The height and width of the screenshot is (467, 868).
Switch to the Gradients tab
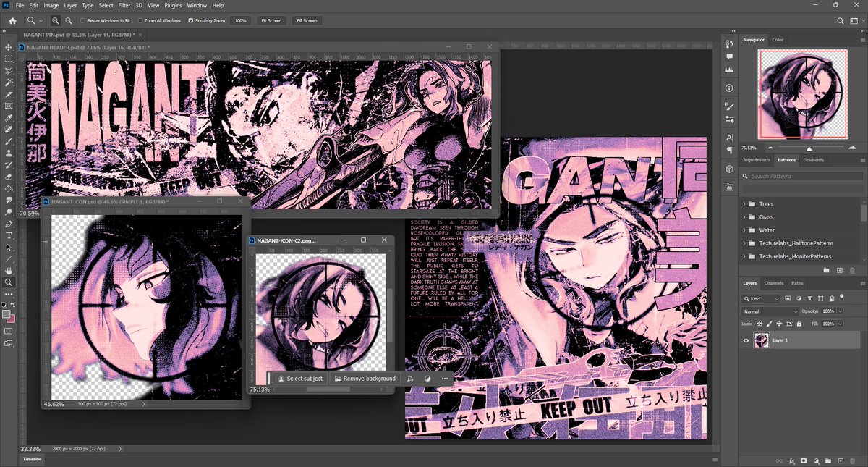tap(813, 160)
